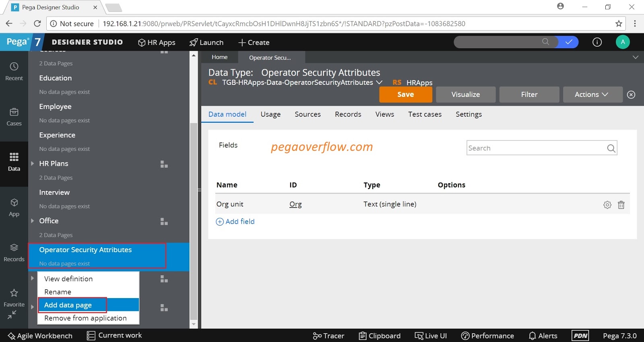Open the Records explorer icon
644x342 pixels.
click(14, 247)
